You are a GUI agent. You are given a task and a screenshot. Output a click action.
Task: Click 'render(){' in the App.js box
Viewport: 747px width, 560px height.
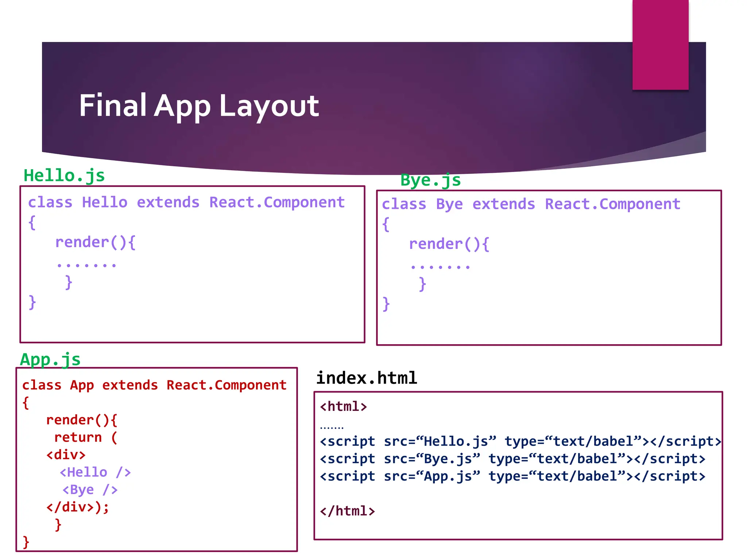[82, 420]
